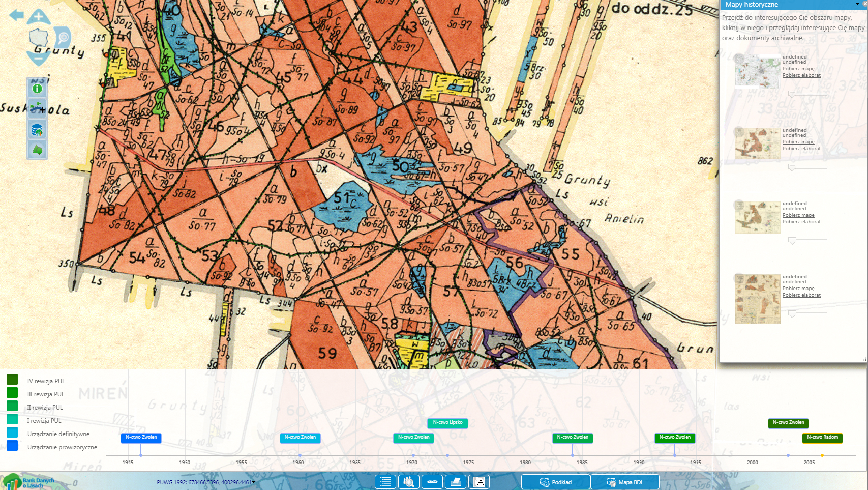Open the Podkład base map menu
868x490 pixels.
tap(556, 482)
